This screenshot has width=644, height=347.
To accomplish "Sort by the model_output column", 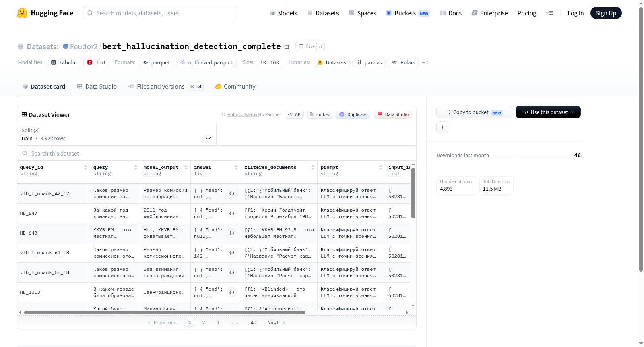I will click(x=186, y=167).
